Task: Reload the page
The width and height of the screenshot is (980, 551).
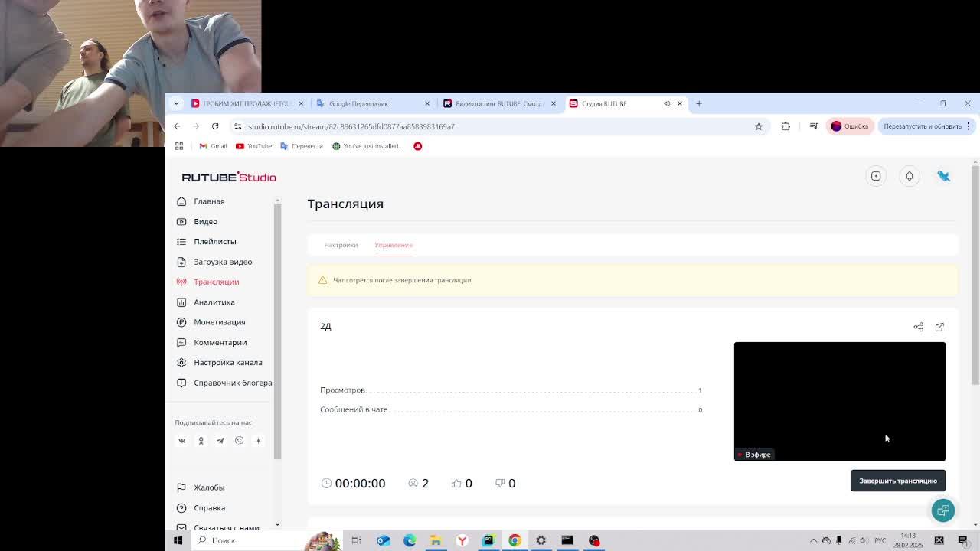Action: 215,126
